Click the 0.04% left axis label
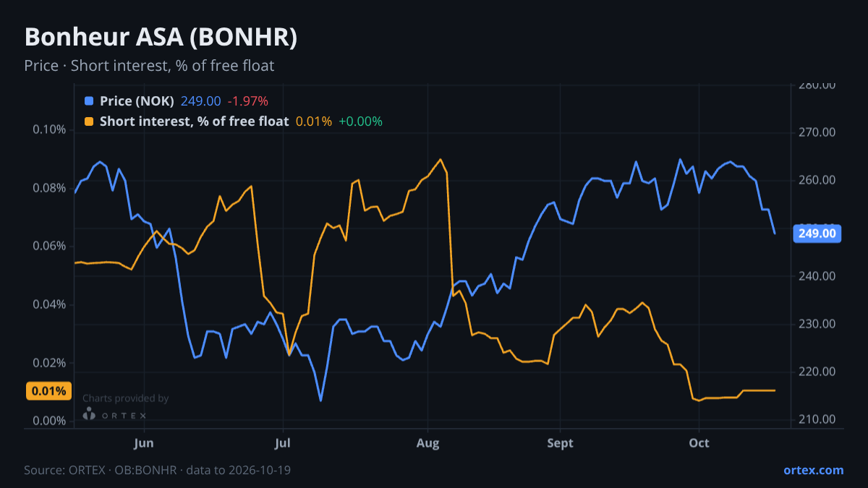Image resolution: width=868 pixels, height=488 pixels. 49,304
